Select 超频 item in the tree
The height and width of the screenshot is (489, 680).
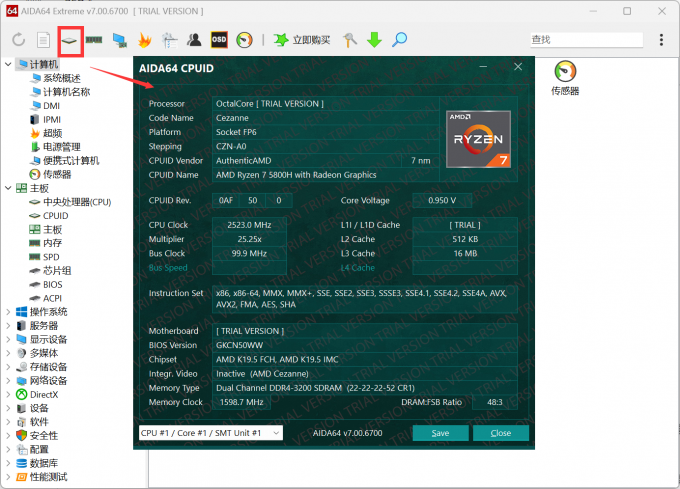coord(52,133)
